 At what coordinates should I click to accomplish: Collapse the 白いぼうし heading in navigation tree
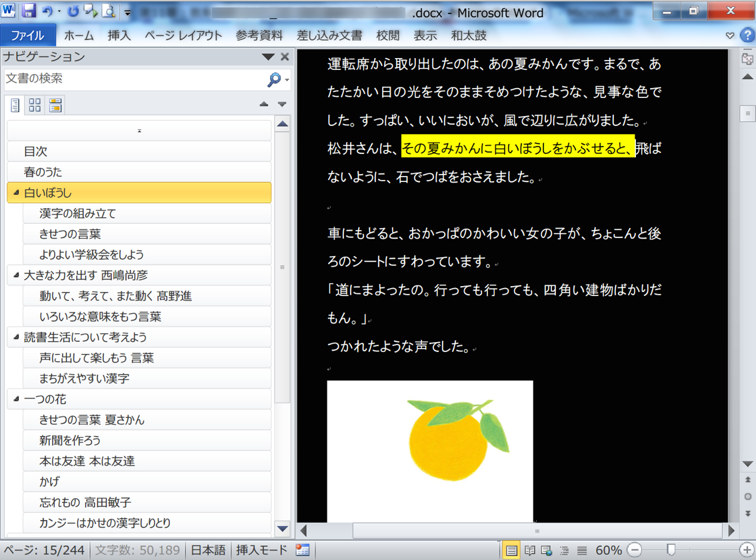click(16, 193)
